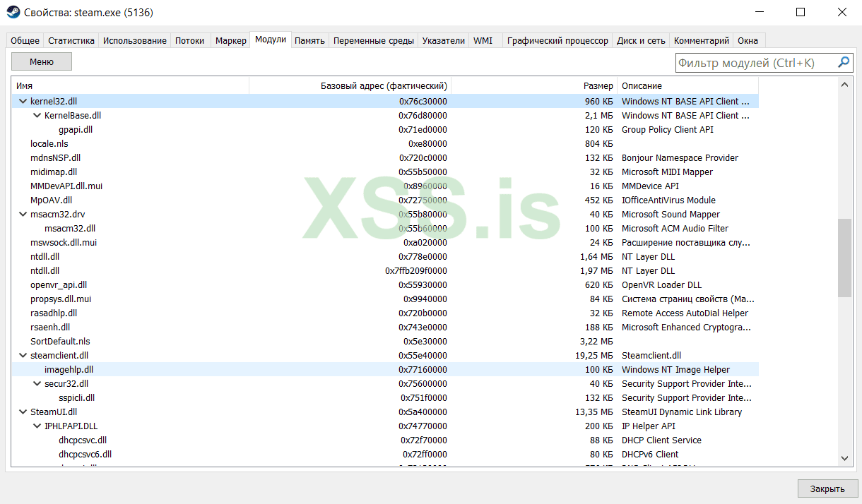Open the Маркер tab
This screenshot has width=862, height=504.
[231, 41]
